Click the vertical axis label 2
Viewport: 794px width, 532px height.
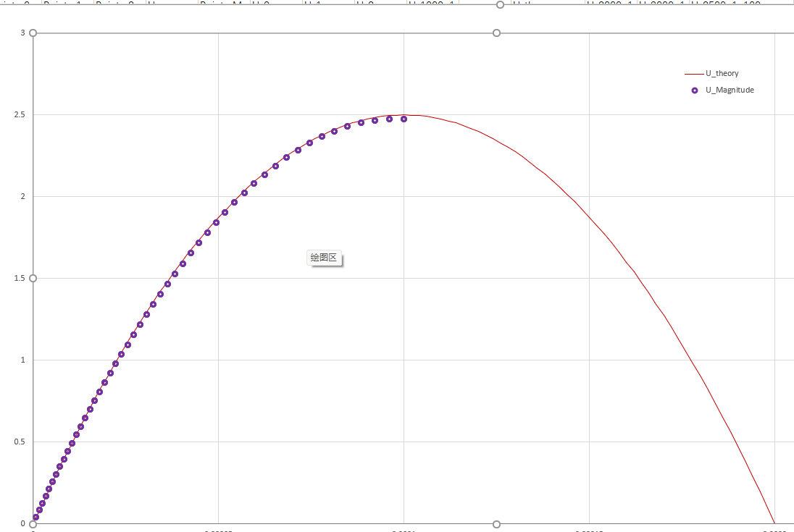pyautogui.click(x=22, y=197)
